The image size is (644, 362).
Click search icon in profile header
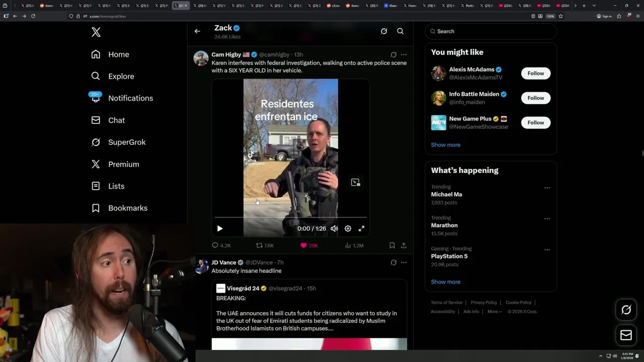400,31
